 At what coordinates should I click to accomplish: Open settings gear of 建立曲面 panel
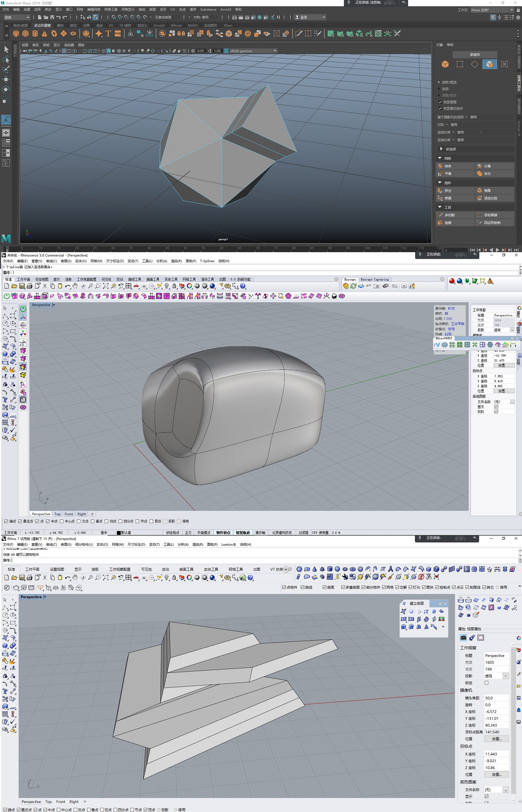tap(440, 603)
